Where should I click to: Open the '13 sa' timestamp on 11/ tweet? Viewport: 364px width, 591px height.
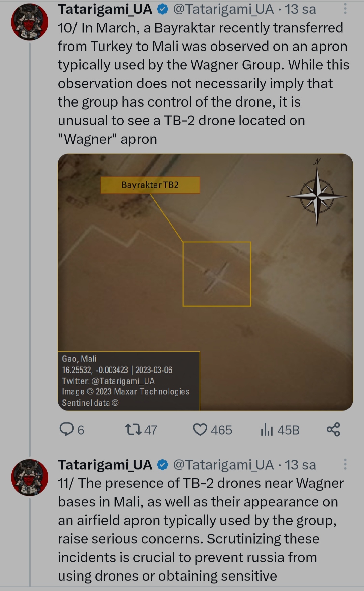301,465
